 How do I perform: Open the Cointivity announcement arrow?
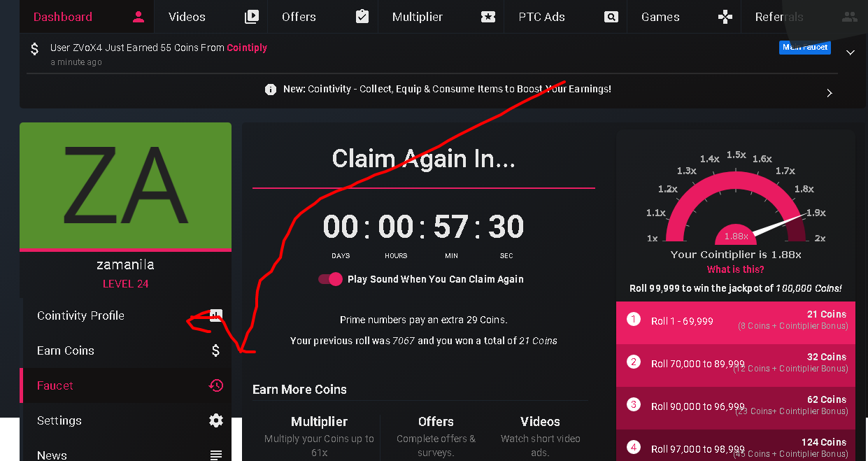point(830,93)
